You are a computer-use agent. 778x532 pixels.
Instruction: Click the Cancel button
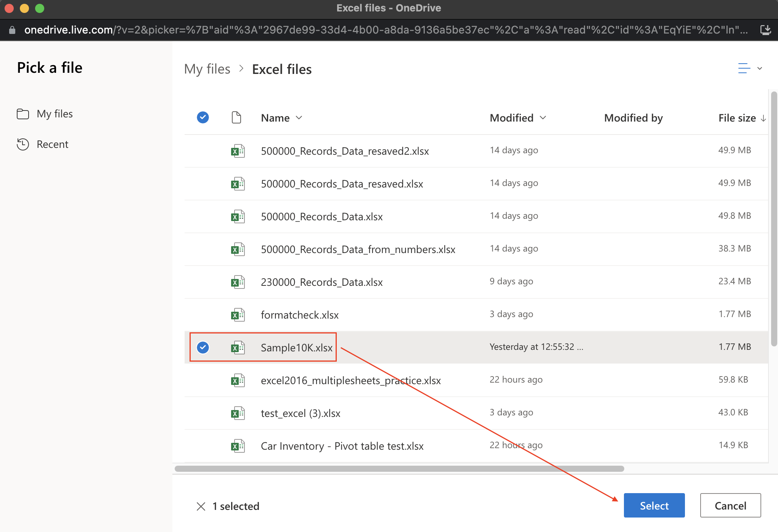click(730, 505)
